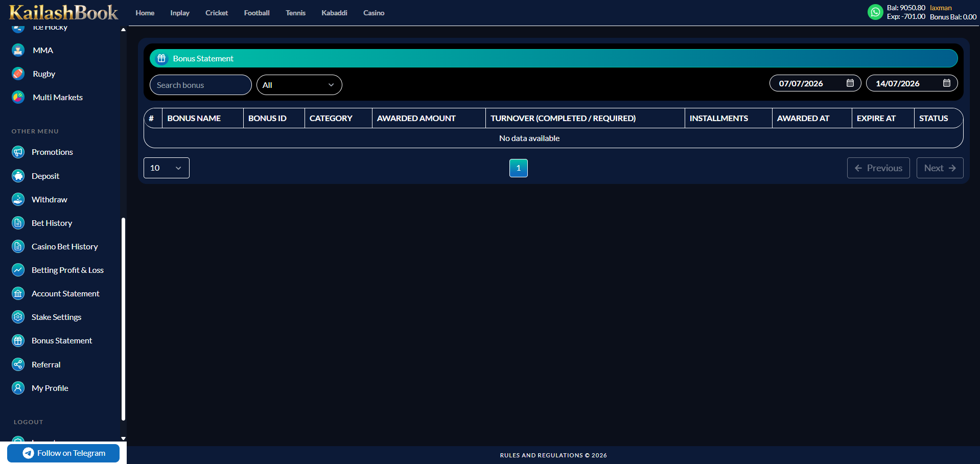Click the KailashBook logo
The width and height of the screenshot is (980, 464).
(63, 12)
